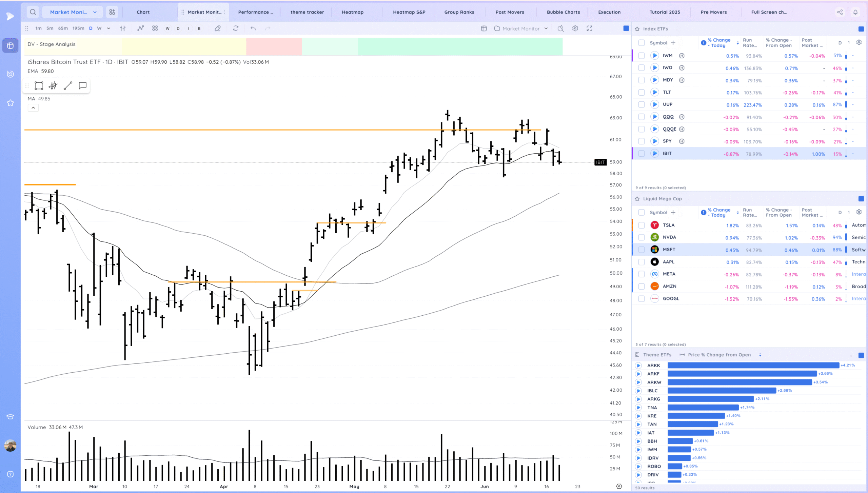Check the TSLA row checkbox
This screenshot has width=868, height=493.
(641, 225)
